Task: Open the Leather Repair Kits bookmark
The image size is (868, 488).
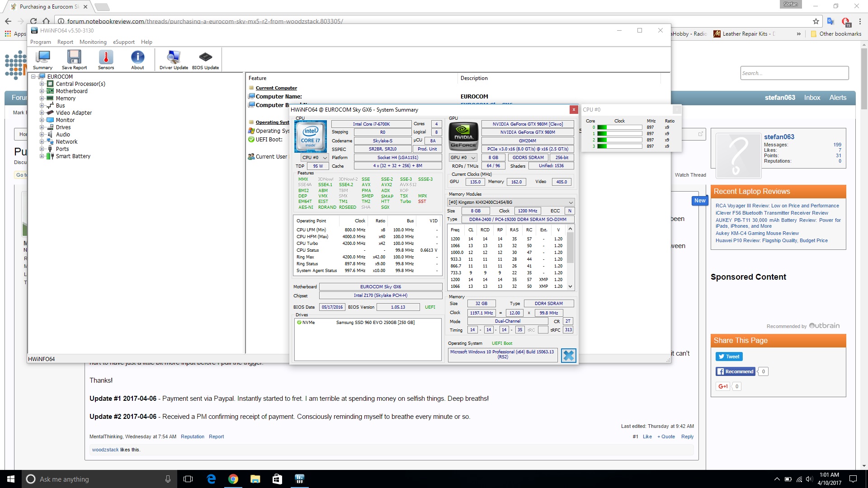Action: (x=744, y=34)
